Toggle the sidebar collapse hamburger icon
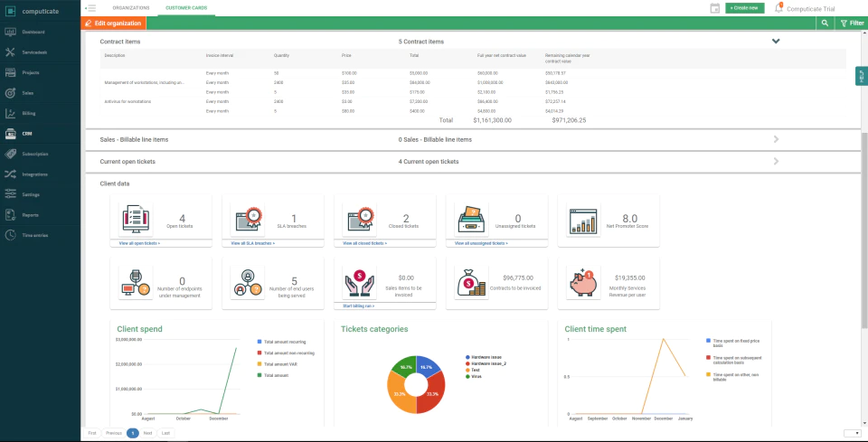Image resolution: width=868 pixels, height=442 pixels. pyautogui.click(x=90, y=8)
